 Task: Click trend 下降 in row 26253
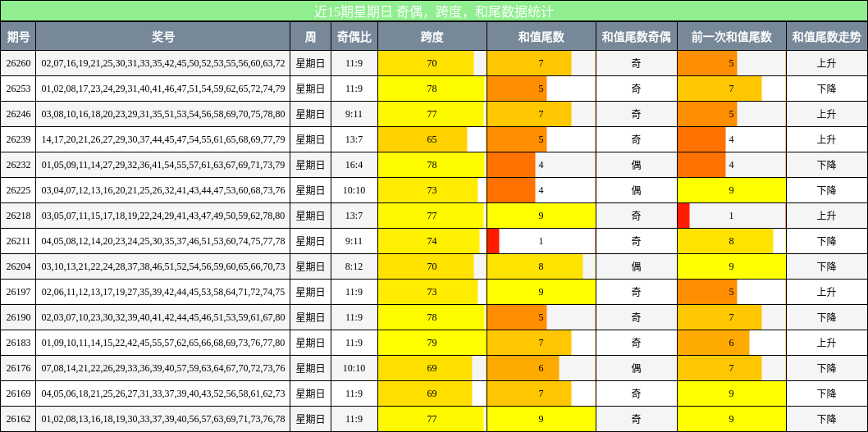point(826,89)
